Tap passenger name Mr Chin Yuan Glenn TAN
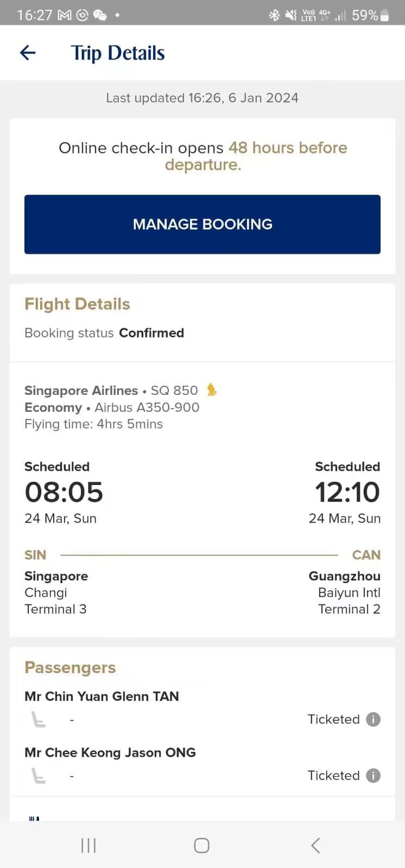This screenshot has height=868, width=405. (x=102, y=696)
